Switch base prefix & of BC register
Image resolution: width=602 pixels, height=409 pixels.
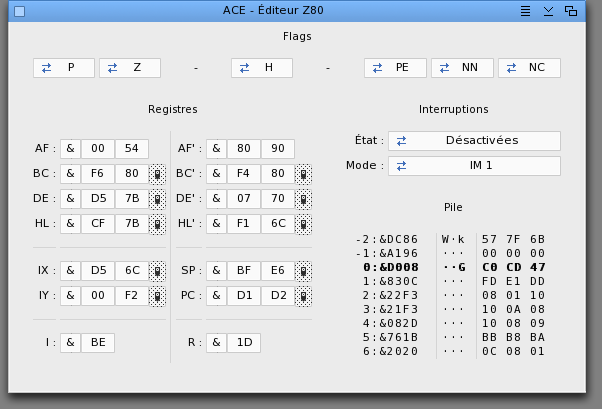(70, 174)
